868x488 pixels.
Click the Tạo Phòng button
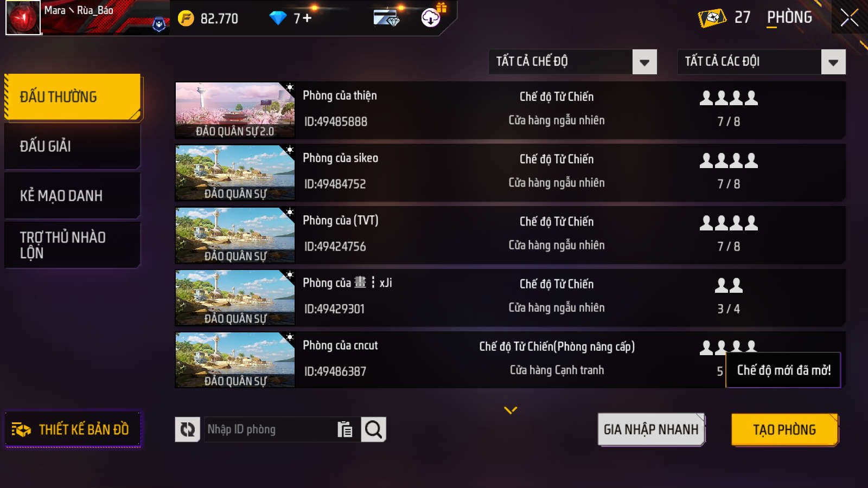(784, 430)
